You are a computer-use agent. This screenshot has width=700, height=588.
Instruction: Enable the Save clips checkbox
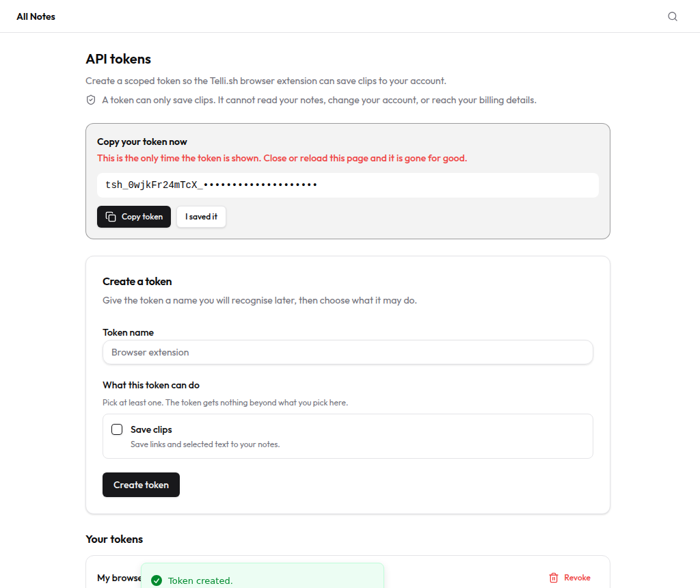(x=117, y=429)
